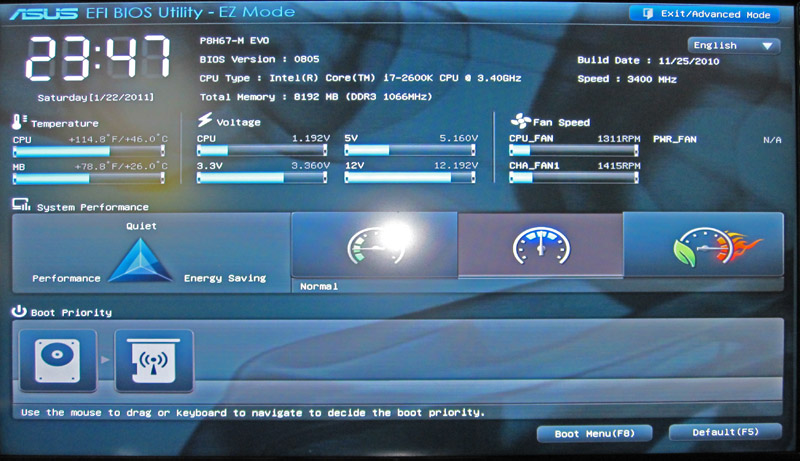Click the +78.8°F/+26.0°C MB reading
The image size is (800, 461).
(x=121, y=166)
